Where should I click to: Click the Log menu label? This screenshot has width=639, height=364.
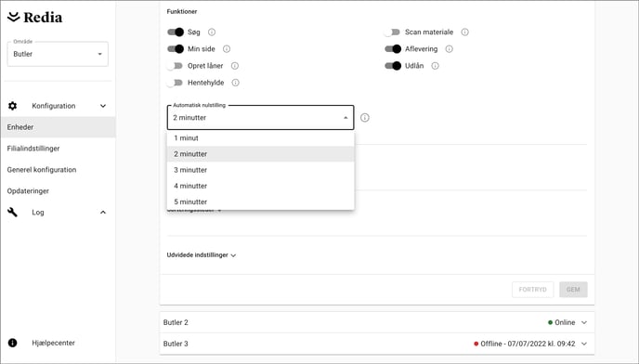coord(38,212)
